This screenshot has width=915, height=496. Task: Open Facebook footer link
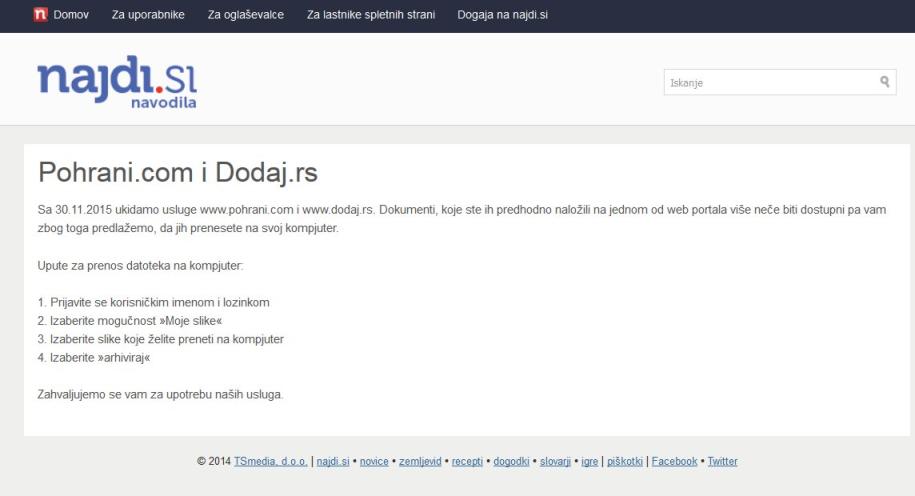pos(675,461)
